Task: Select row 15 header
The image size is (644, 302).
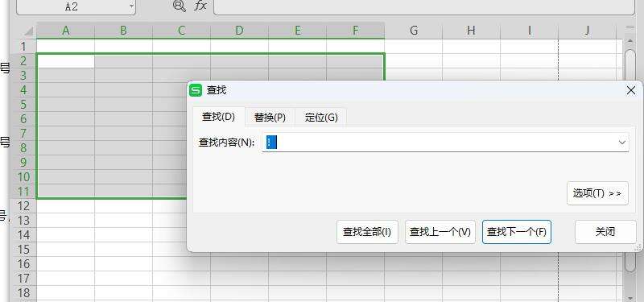Action: [x=24, y=249]
